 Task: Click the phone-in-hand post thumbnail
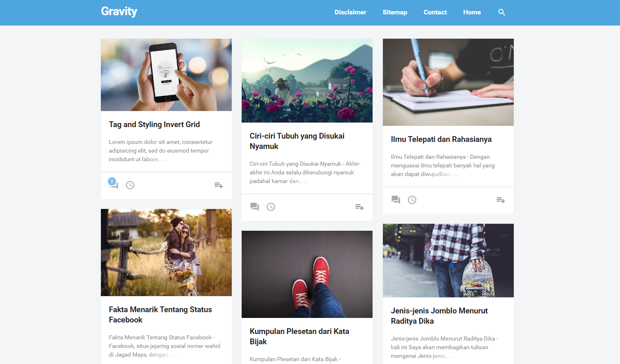166,75
